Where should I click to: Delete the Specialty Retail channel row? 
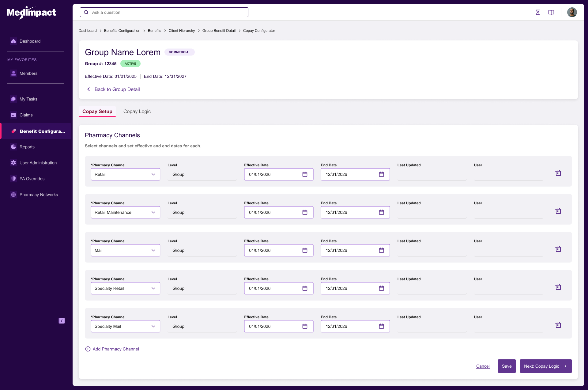point(558,287)
